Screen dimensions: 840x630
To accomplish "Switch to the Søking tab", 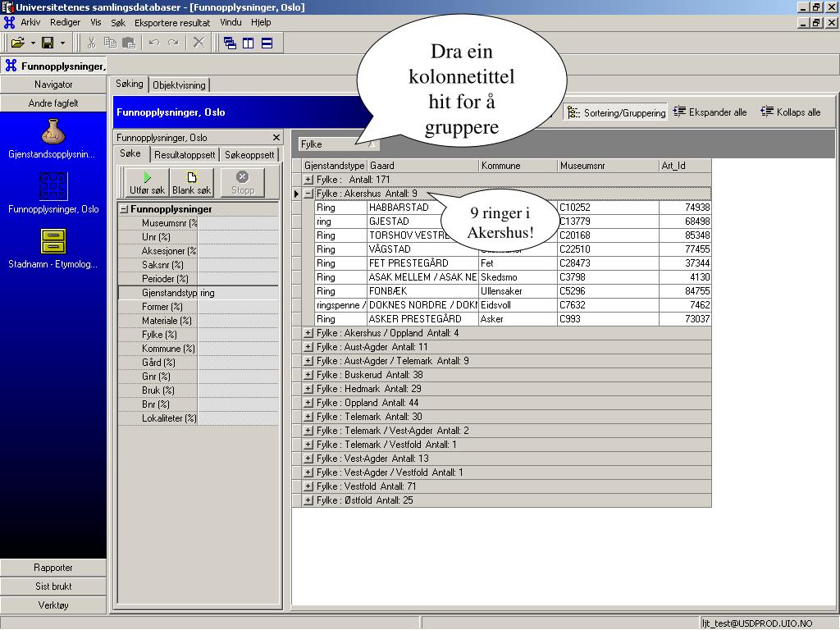I will (129, 84).
